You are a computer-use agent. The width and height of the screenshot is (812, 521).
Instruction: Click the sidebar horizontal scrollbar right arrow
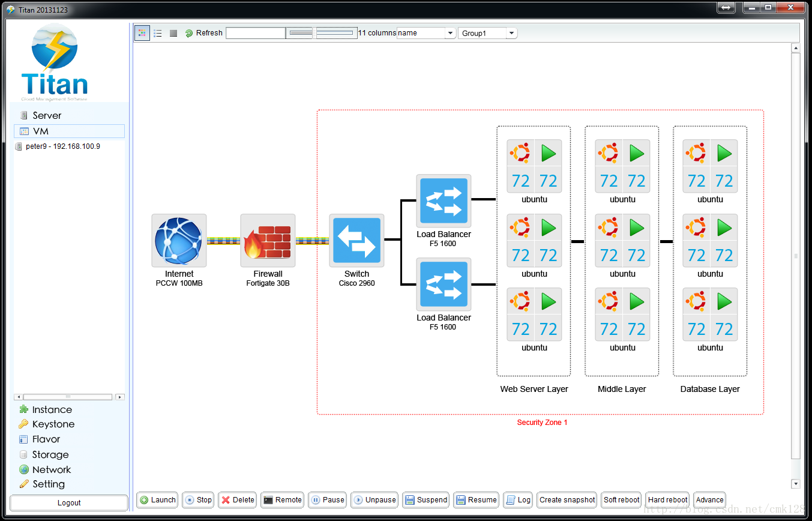pyautogui.click(x=120, y=397)
